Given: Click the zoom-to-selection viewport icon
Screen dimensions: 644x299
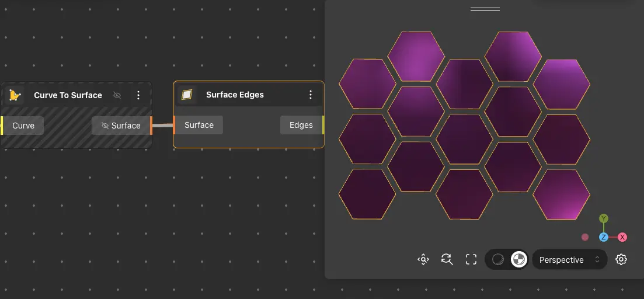Looking at the screenshot, I should click(423, 259).
